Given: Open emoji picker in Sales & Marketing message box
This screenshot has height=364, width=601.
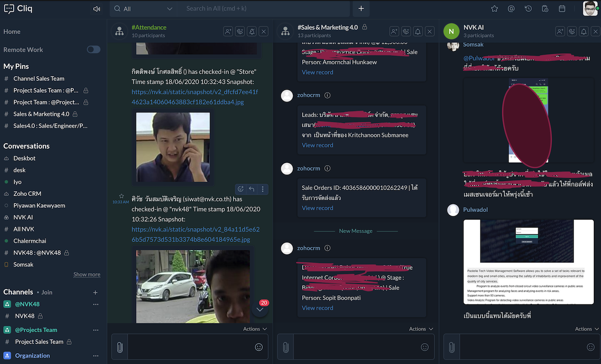Looking at the screenshot, I should (425, 347).
